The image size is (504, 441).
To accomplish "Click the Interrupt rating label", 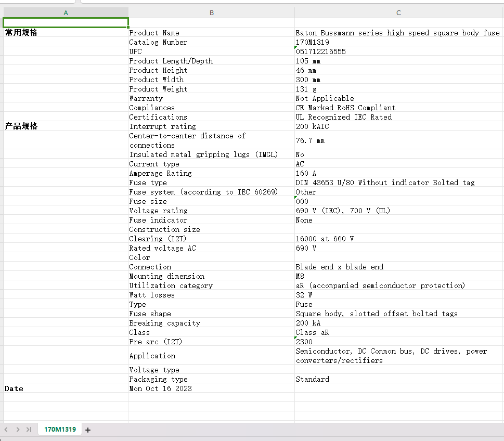I will tap(212, 126).
